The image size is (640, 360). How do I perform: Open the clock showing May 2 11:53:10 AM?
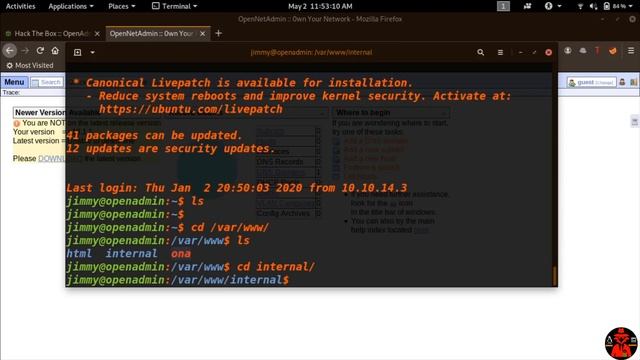pos(320,6)
